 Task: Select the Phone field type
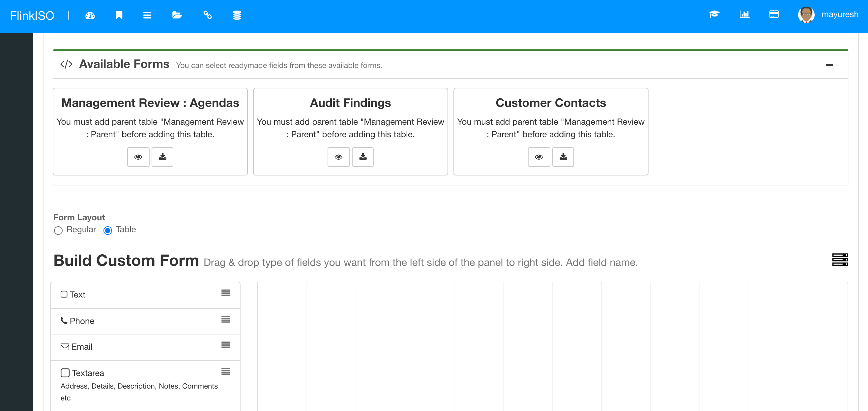coord(145,321)
